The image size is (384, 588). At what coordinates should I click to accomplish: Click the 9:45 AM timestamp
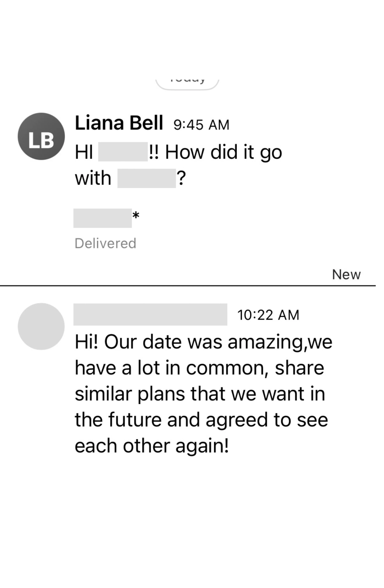tap(201, 125)
